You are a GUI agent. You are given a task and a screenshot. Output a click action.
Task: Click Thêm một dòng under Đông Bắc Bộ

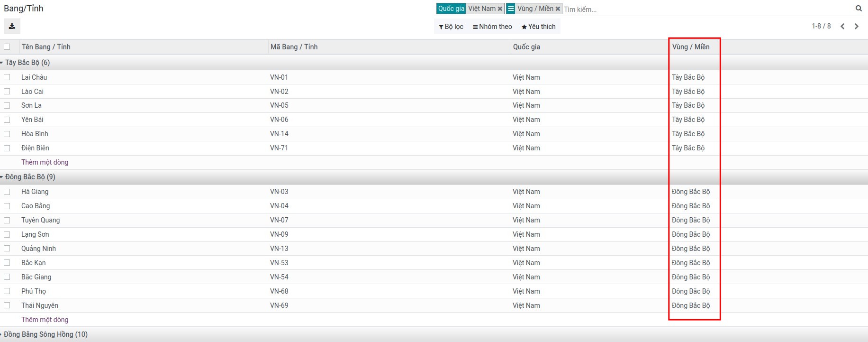(45, 320)
